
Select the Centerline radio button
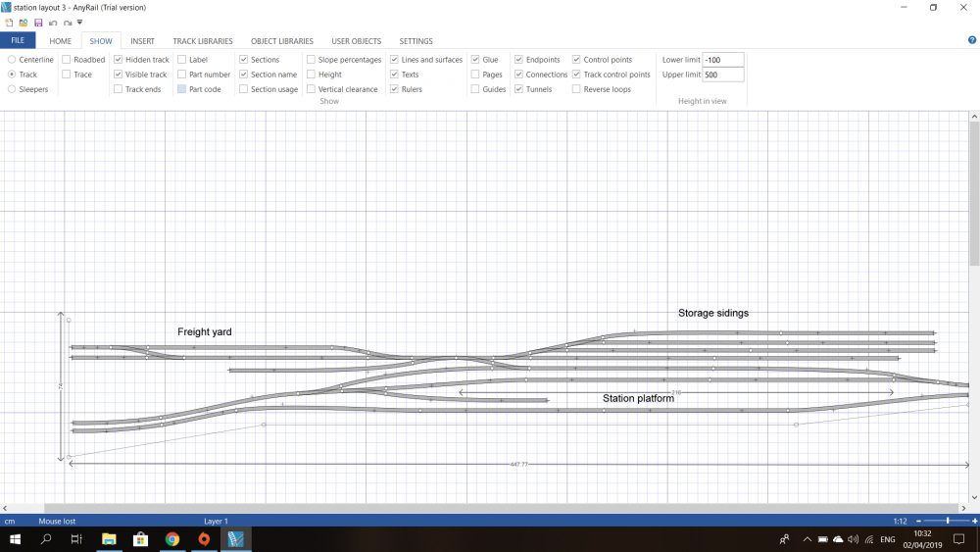pos(12,60)
